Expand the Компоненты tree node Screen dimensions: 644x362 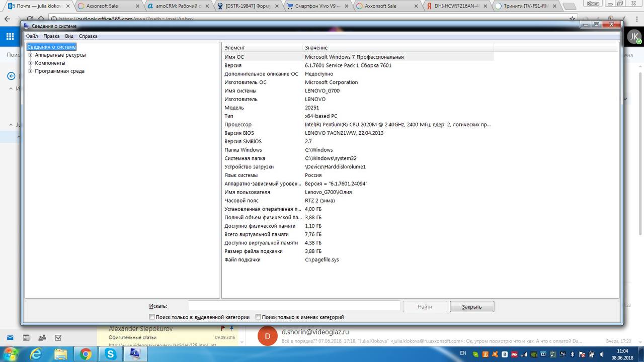(31, 63)
